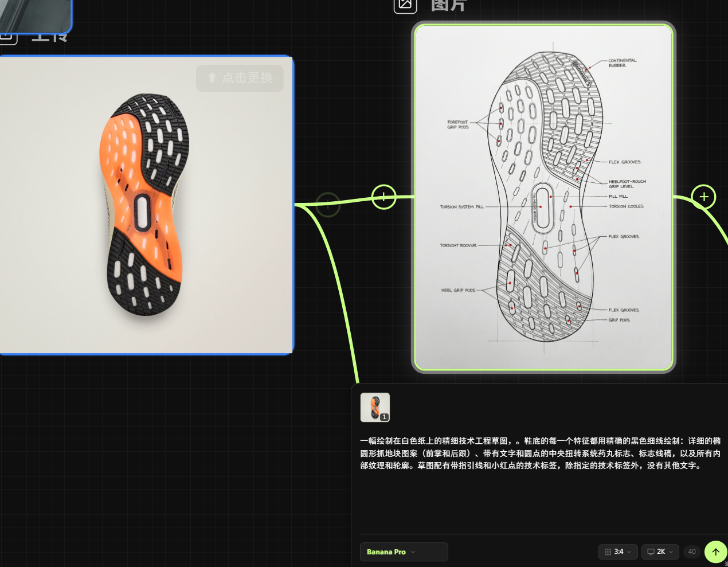The image size is (728, 567).
Task: Click the 上传 upload node label
Action: [49, 38]
